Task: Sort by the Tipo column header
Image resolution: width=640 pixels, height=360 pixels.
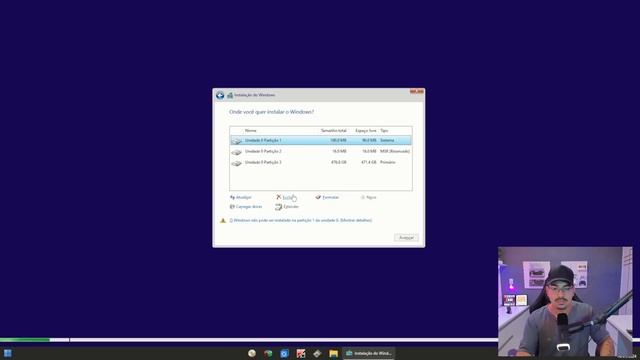Action: [384, 131]
